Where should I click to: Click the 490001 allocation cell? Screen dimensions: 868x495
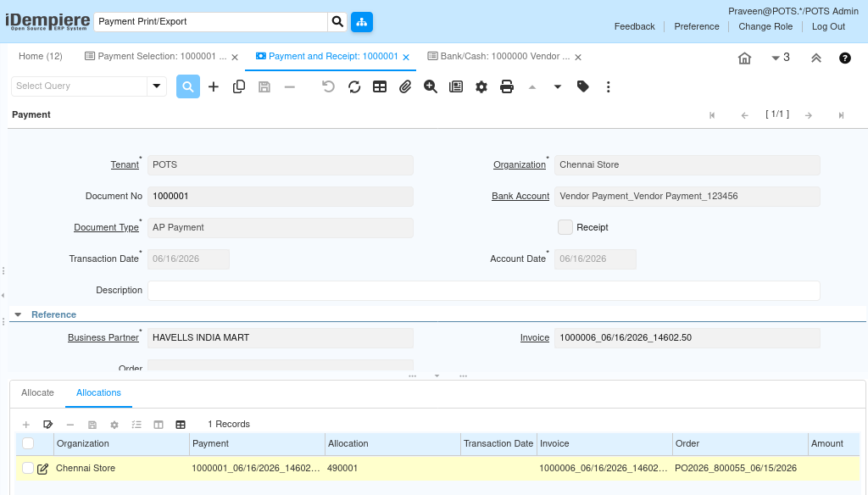pos(392,468)
